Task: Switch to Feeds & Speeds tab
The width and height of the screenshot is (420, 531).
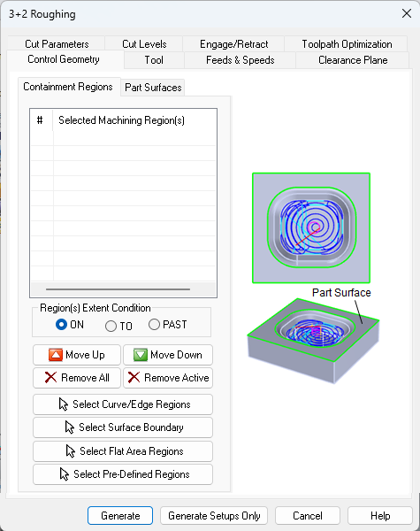Action: pyautogui.click(x=240, y=60)
